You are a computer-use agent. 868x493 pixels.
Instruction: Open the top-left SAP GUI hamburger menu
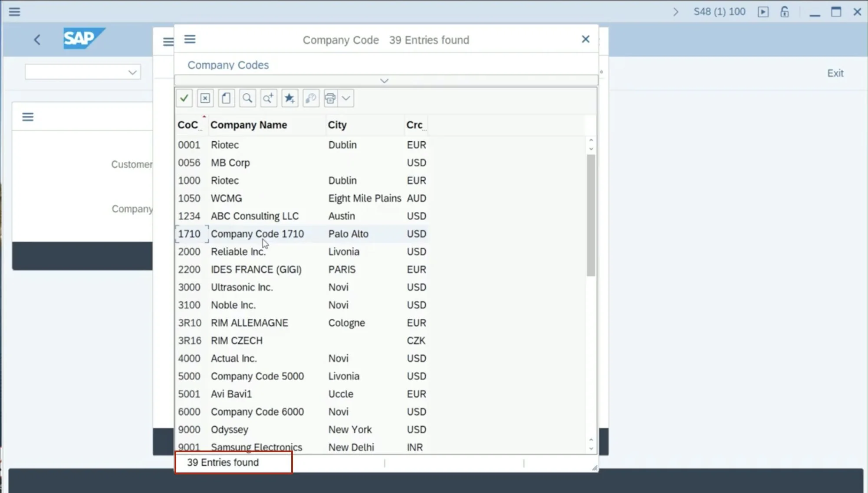(x=14, y=12)
